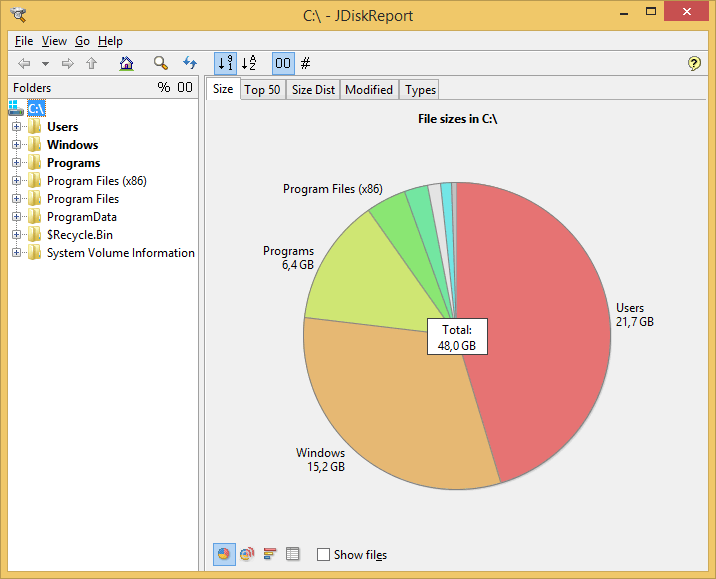Expand the Programs folder node
Image resolution: width=716 pixels, height=579 pixels.
coord(16,163)
